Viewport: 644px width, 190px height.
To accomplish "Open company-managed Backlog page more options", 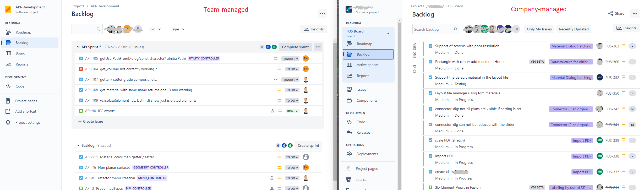I will coord(635,13).
